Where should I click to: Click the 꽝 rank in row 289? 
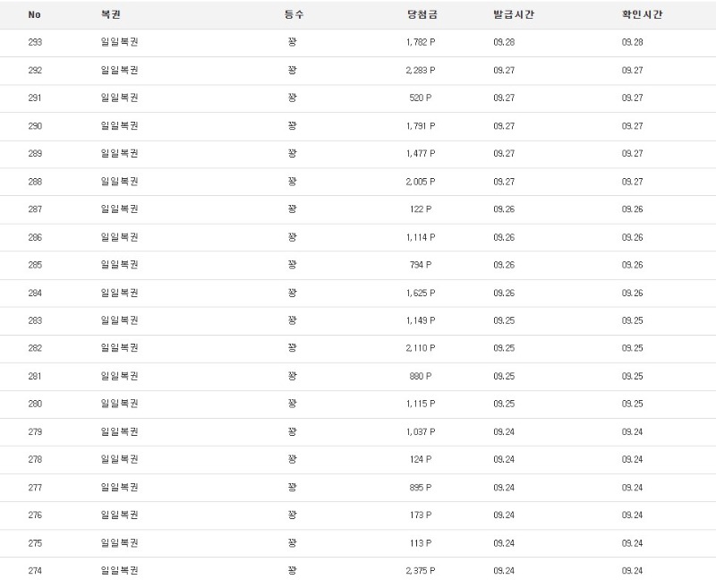[292, 154]
